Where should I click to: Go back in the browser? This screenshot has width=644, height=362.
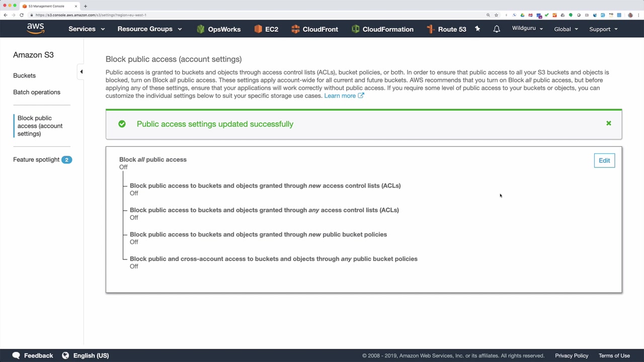[6, 15]
